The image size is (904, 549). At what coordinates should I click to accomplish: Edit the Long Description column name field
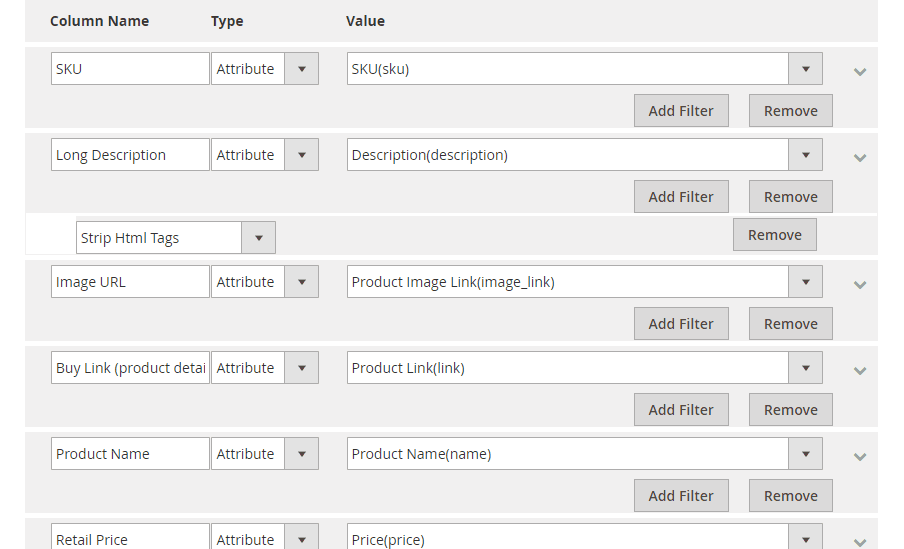click(x=130, y=155)
